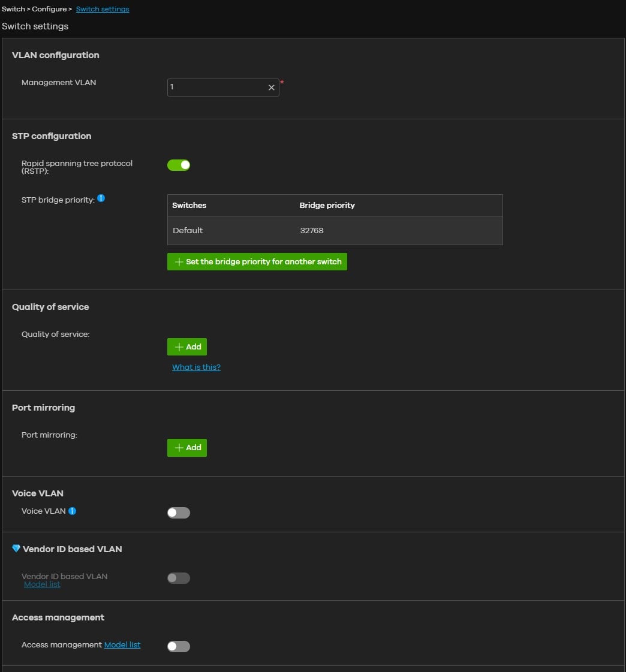Enable the Voice VLAN toggle
This screenshot has height=672, width=626.
(179, 513)
